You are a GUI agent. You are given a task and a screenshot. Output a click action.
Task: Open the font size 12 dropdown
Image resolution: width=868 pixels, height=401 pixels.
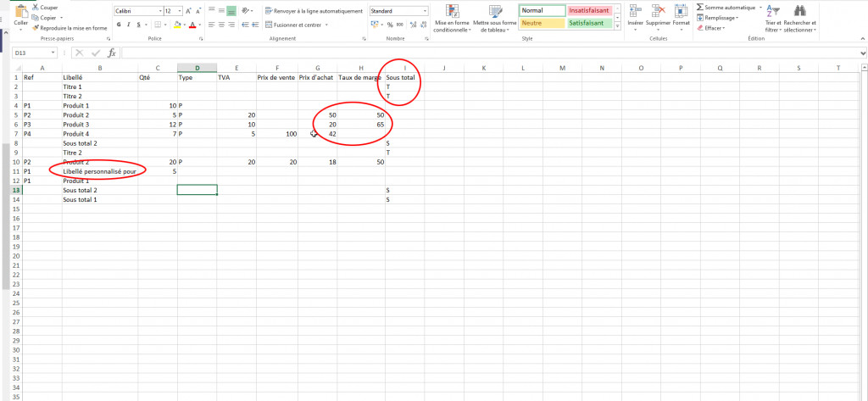point(181,11)
